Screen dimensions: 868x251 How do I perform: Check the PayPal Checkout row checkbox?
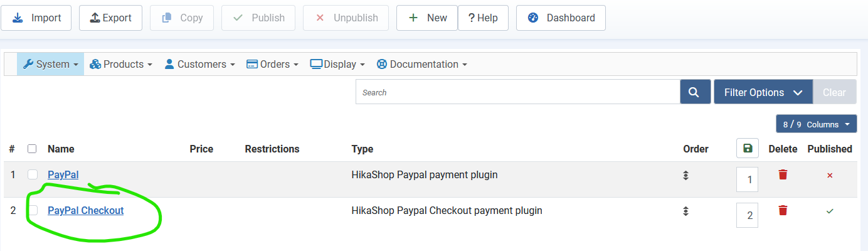(x=33, y=210)
